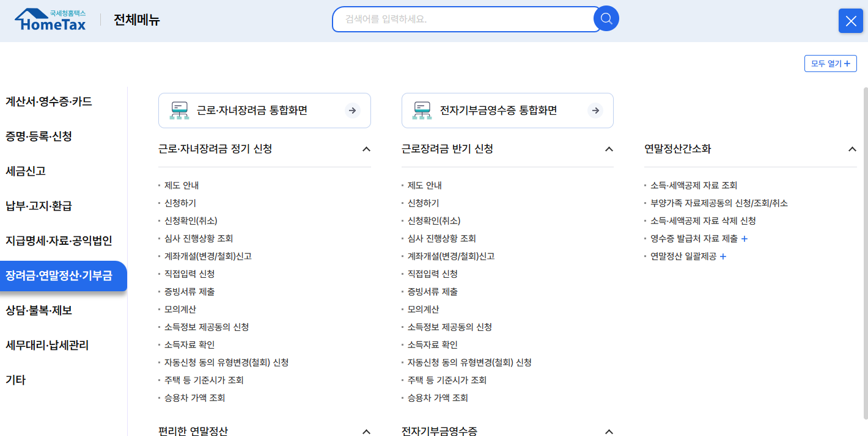Click the arrow icon on 근로·자녀장려금 통합화면 card
The height and width of the screenshot is (436, 868).
352,110
